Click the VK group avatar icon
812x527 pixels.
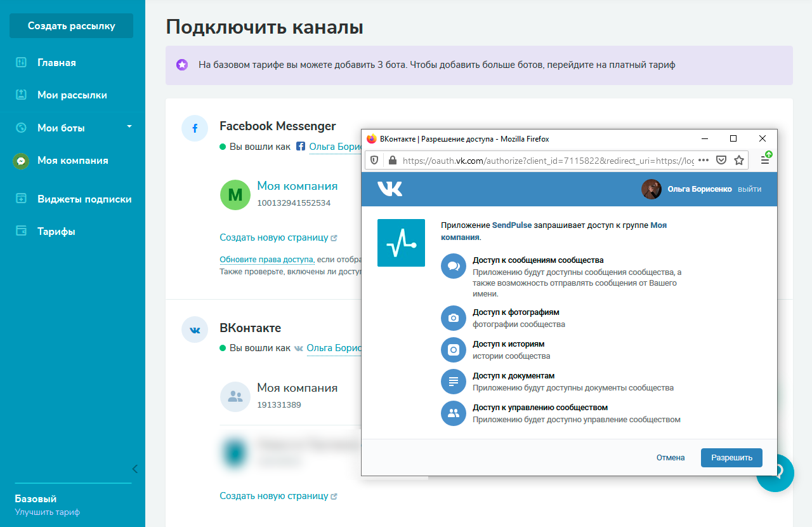pyautogui.click(x=235, y=397)
